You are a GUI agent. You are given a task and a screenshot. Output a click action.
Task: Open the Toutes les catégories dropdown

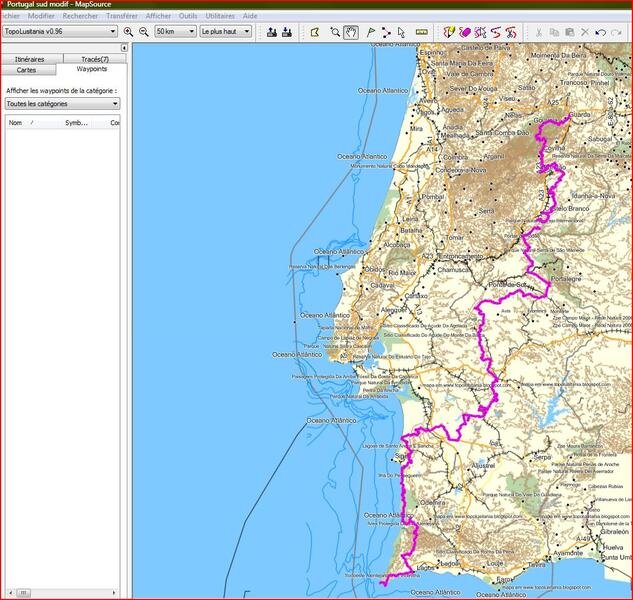pos(63,104)
